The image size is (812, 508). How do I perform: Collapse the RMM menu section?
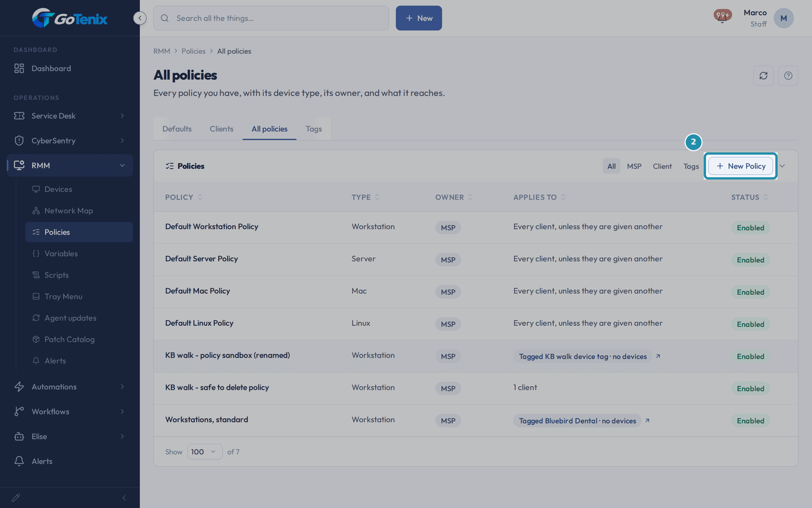pos(70,165)
